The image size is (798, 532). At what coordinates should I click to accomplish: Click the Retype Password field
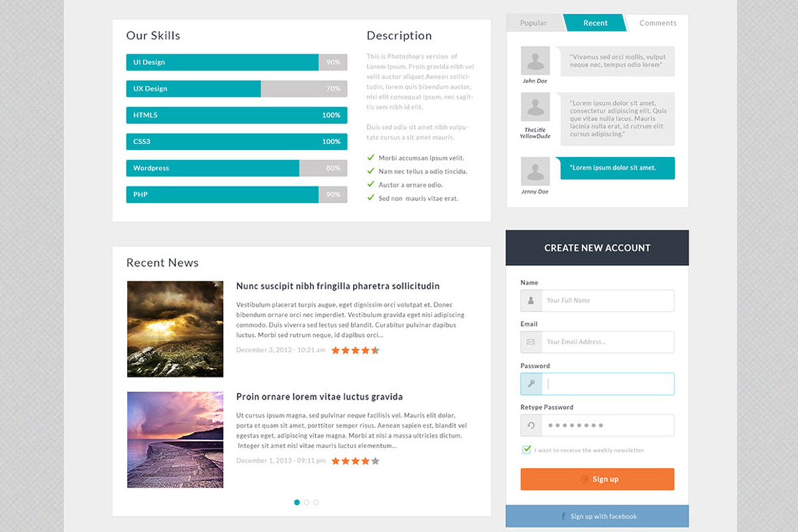[607, 426]
